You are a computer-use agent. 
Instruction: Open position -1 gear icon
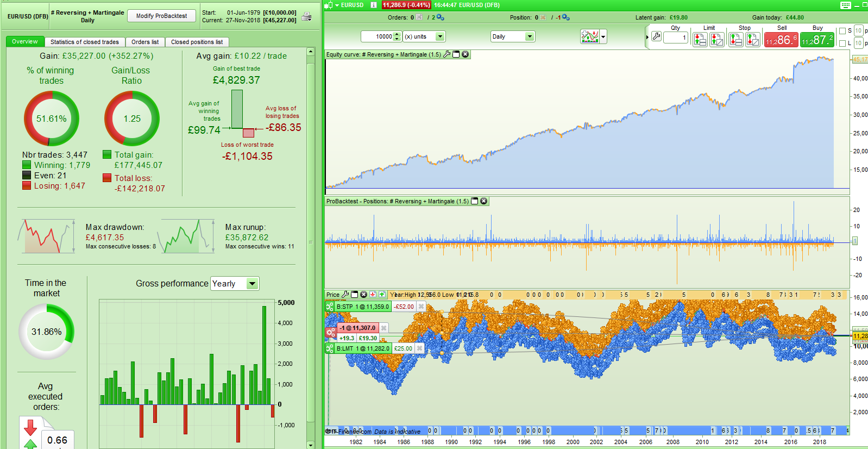[x=330, y=332]
